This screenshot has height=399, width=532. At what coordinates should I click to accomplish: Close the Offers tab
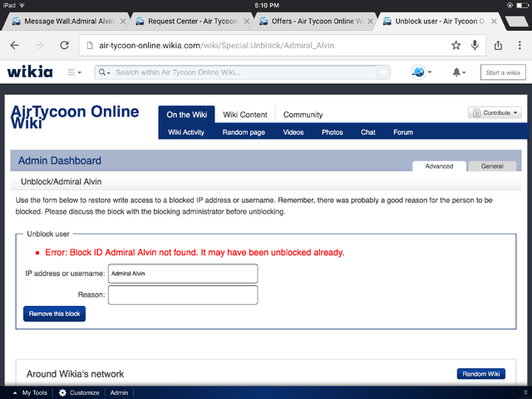[x=370, y=22]
